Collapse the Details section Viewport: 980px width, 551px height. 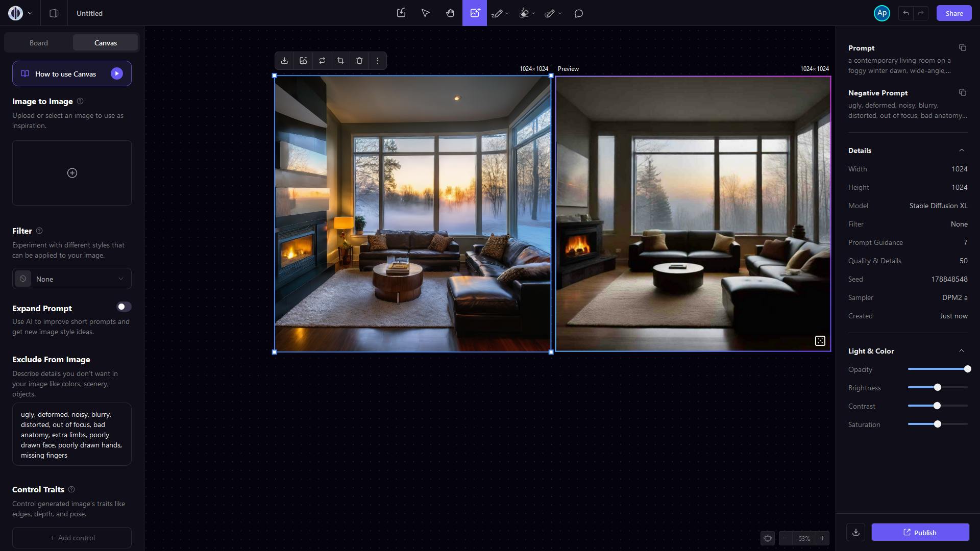tap(961, 151)
